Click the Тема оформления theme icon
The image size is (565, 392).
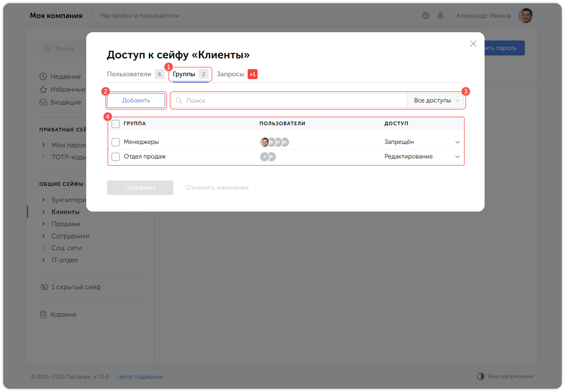[x=480, y=376]
